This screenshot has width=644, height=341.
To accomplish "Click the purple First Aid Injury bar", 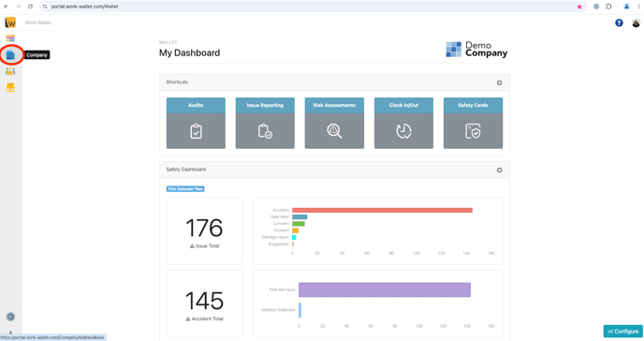I will (x=385, y=289).
